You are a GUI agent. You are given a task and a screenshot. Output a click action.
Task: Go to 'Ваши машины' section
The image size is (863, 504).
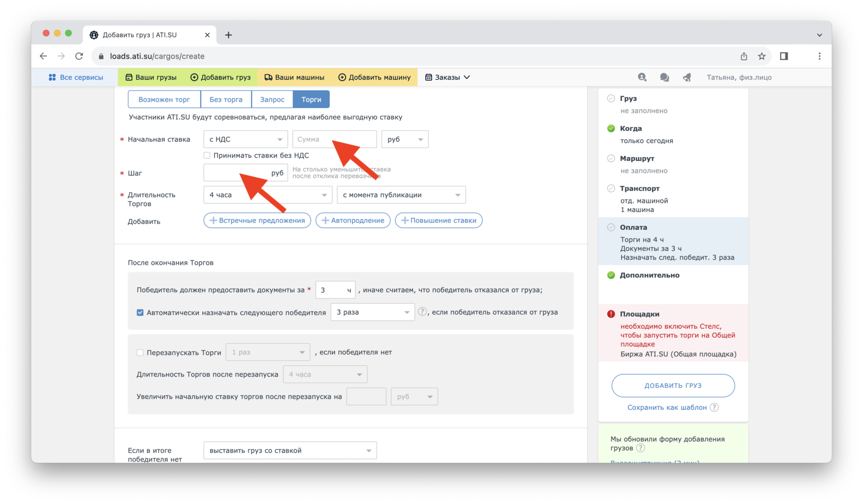click(x=294, y=77)
